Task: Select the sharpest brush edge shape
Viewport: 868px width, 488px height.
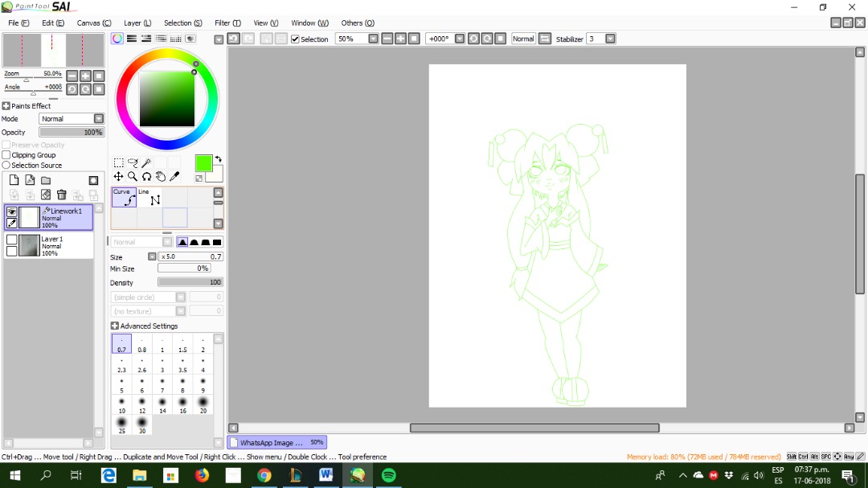Action: [x=182, y=242]
